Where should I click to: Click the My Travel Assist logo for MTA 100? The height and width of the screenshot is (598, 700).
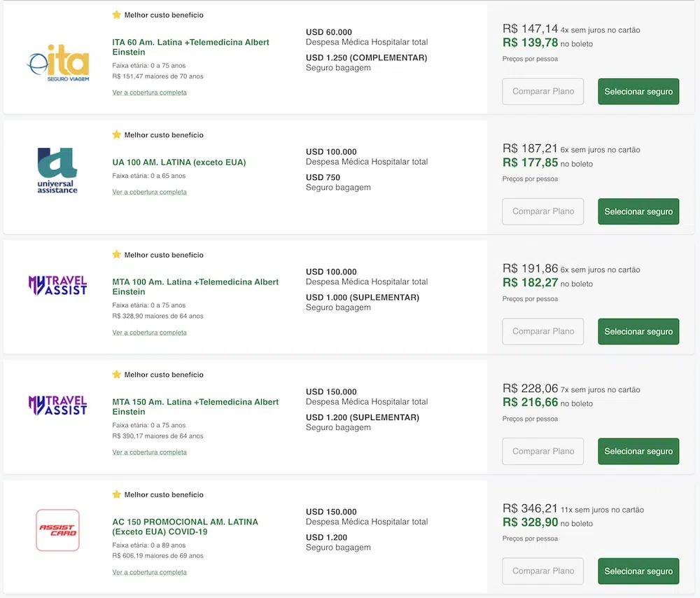(57, 285)
